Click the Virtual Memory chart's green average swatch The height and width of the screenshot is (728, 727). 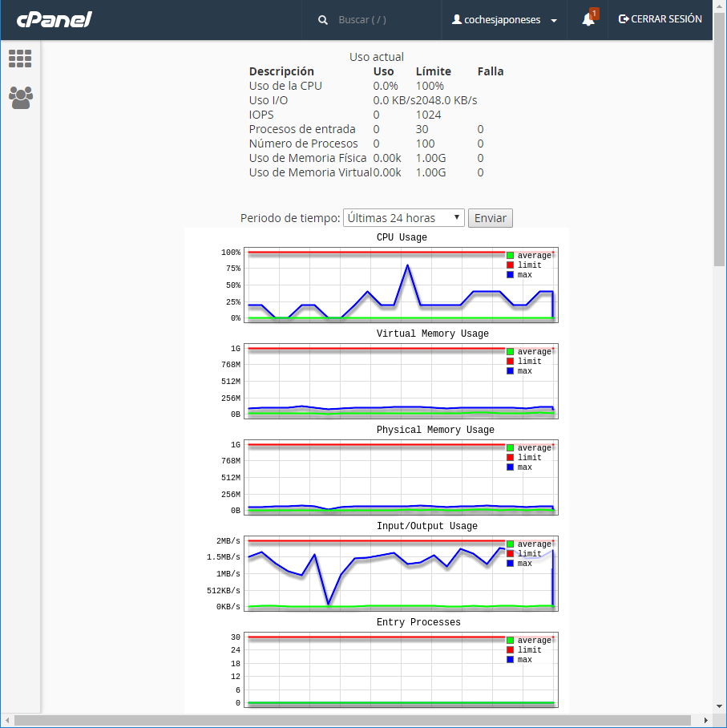(x=511, y=351)
